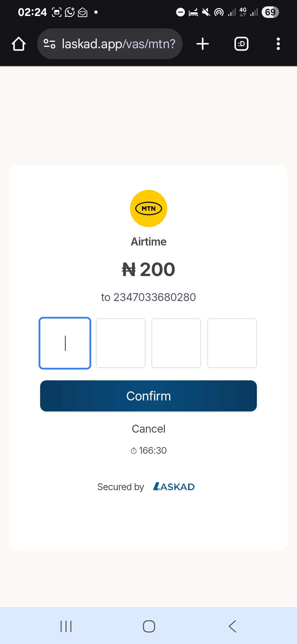Screen dimensions: 297x644
Task: Tap the MTN logo icon
Action: coord(148,208)
